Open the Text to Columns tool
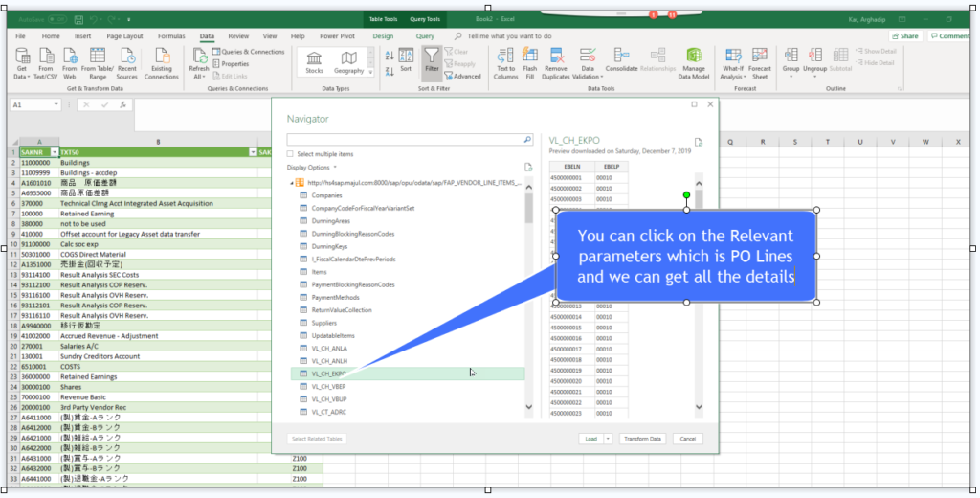This screenshot has width=980, height=498. (505, 63)
